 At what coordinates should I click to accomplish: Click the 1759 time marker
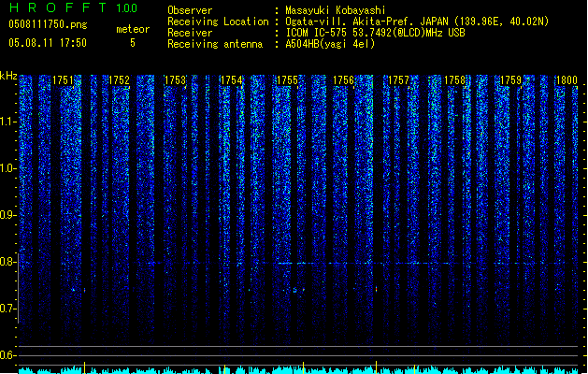click(510, 80)
